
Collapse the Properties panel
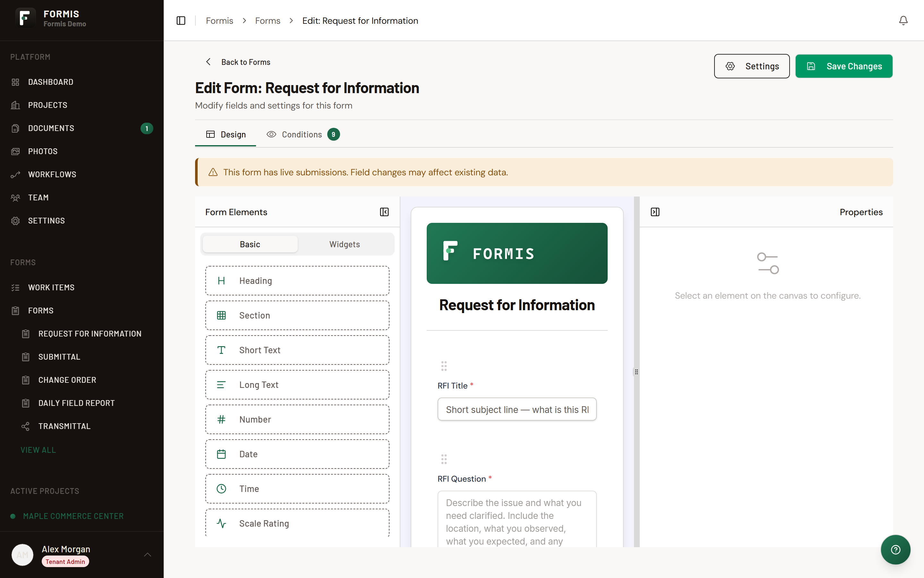pos(655,212)
